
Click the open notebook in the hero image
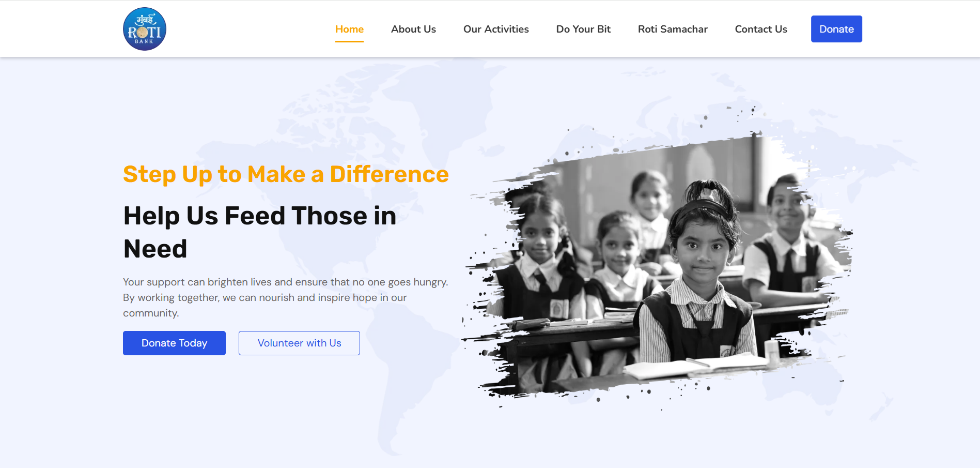coord(692,367)
